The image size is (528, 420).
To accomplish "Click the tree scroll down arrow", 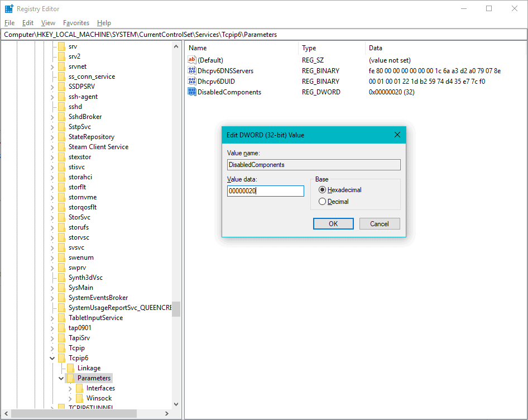I will pos(176,404).
